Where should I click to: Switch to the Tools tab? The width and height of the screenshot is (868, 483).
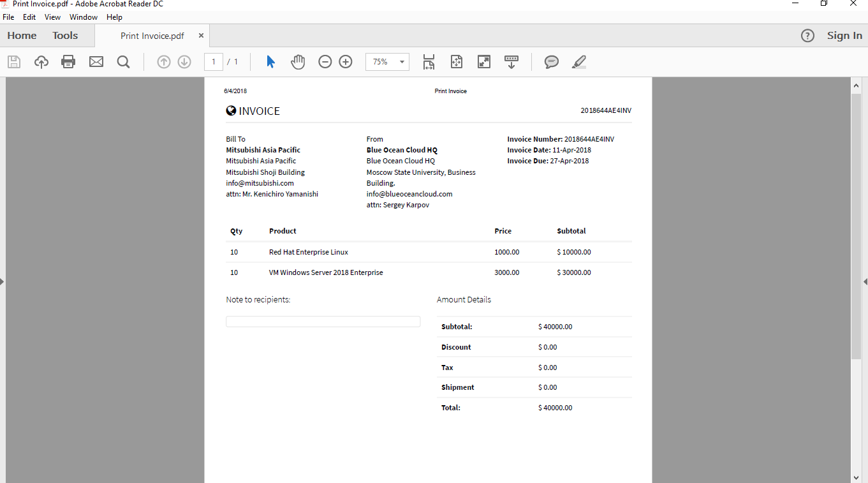[x=65, y=36]
